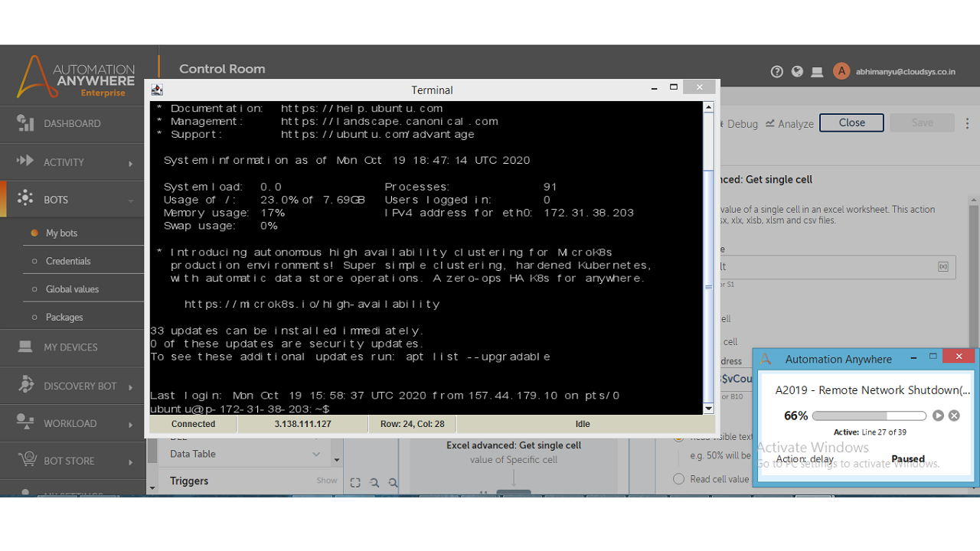Click the Discovery Bot icon in sidebar
The image size is (980, 551).
[25, 385]
